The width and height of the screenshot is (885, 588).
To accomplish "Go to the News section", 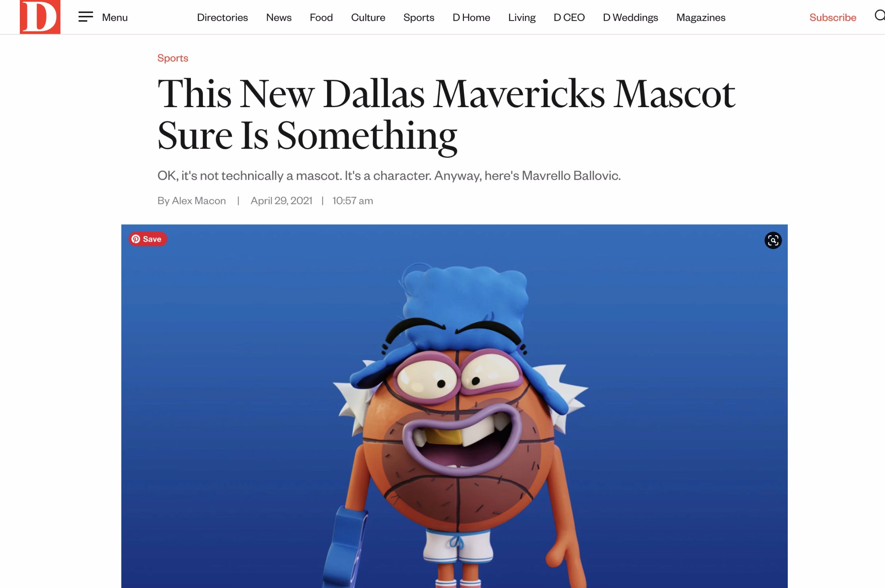I will click(x=279, y=17).
